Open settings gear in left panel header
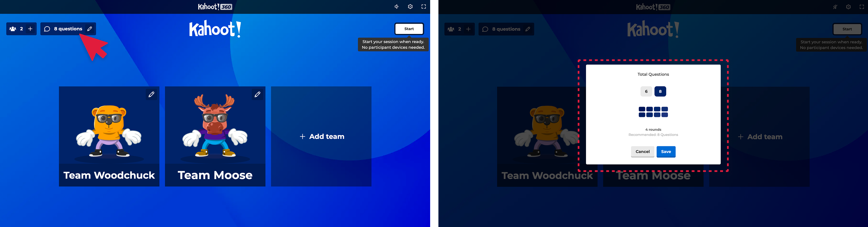 click(410, 7)
